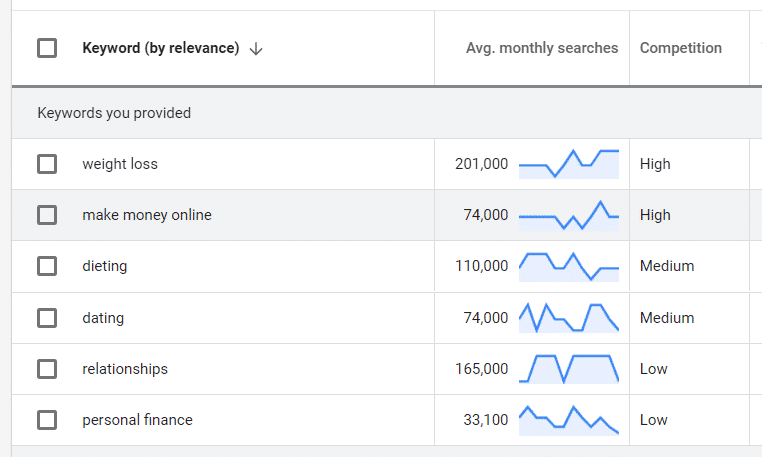Click the keyword text personal finance
This screenshot has width=762, height=457.
pyautogui.click(x=138, y=420)
